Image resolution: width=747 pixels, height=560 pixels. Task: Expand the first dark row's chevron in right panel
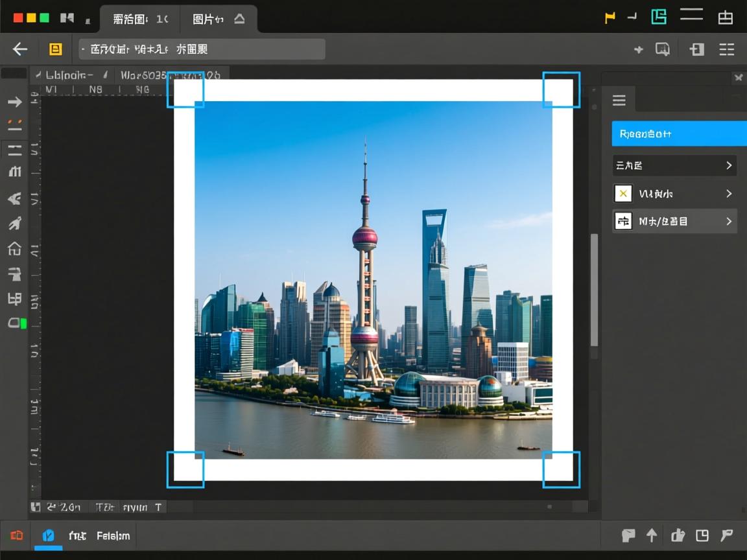click(x=729, y=165)
